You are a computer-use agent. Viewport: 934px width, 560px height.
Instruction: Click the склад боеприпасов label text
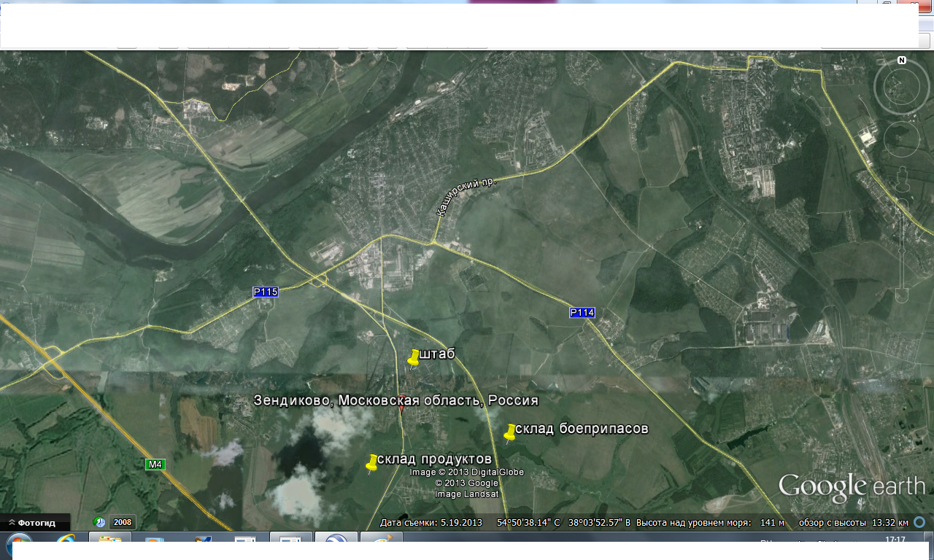coord(582,429)
